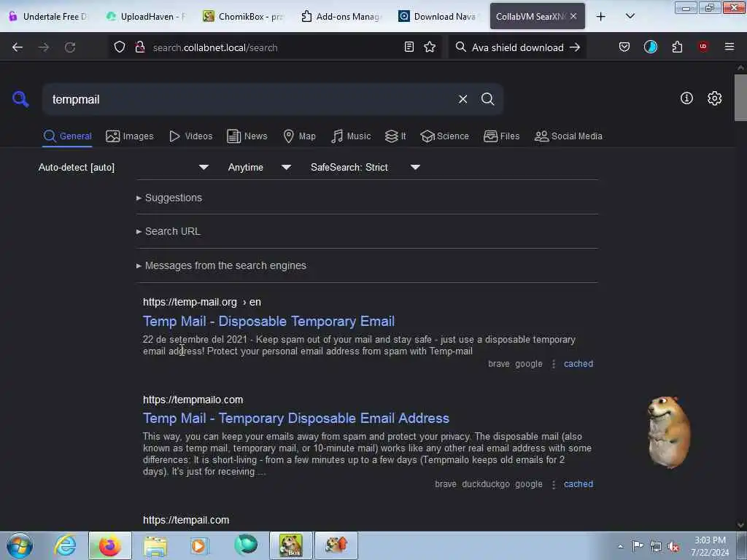Open cached link for temp-mail.org result

(x=578, y=364)
